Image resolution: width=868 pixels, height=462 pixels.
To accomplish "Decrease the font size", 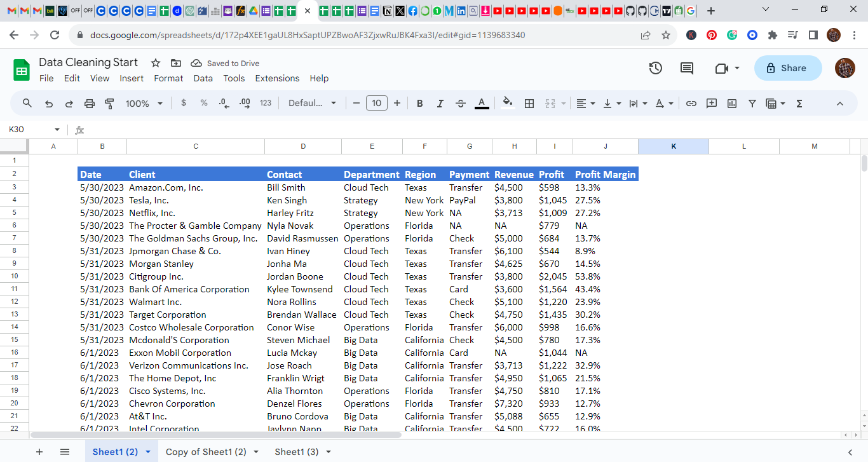I will coord(356,103).
